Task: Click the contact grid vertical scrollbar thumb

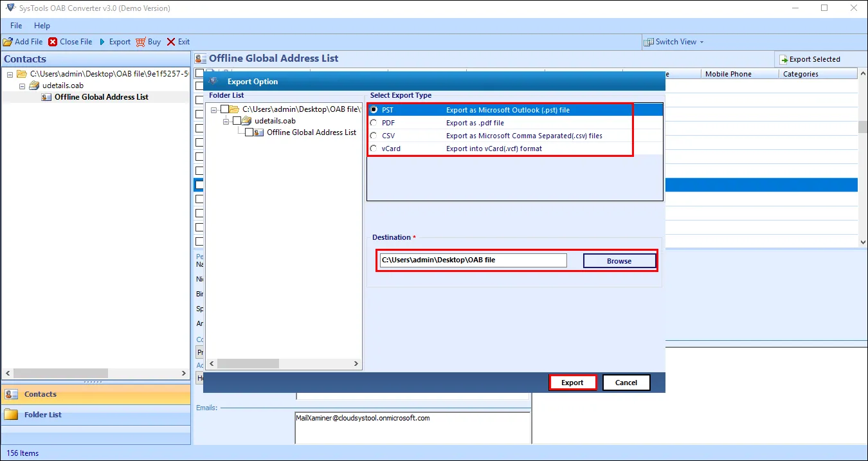Action: pos(863,126)
